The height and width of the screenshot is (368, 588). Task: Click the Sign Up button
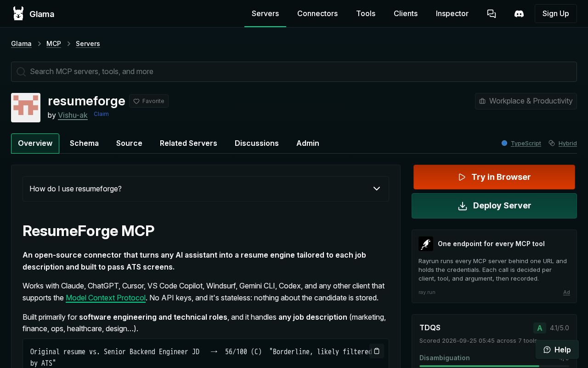[556, 14]
